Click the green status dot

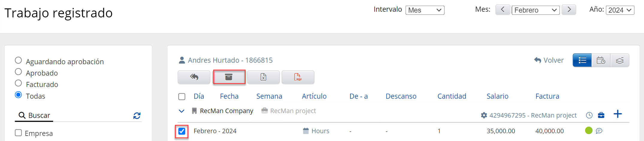coord(589,130)
